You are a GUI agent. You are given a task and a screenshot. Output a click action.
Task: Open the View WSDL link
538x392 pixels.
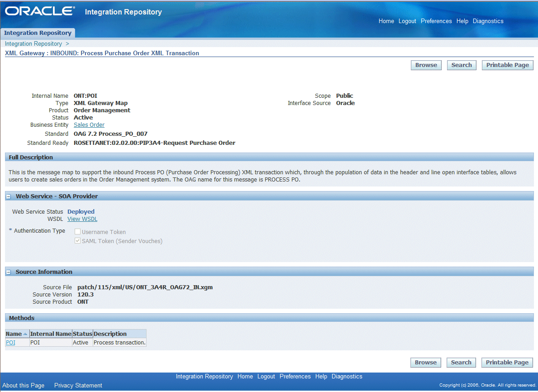coord(82,219)
